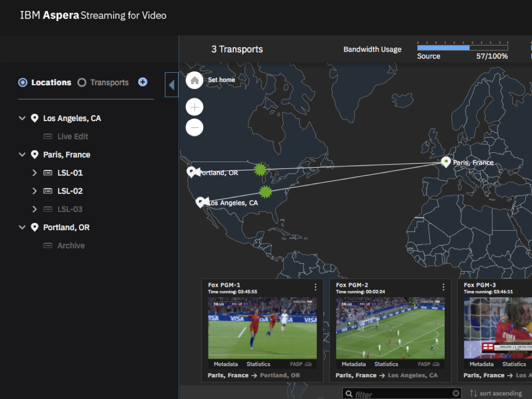Collapse the left sidebar panel arrow
This screenshot has width=532, height=399.
(171, 85)
